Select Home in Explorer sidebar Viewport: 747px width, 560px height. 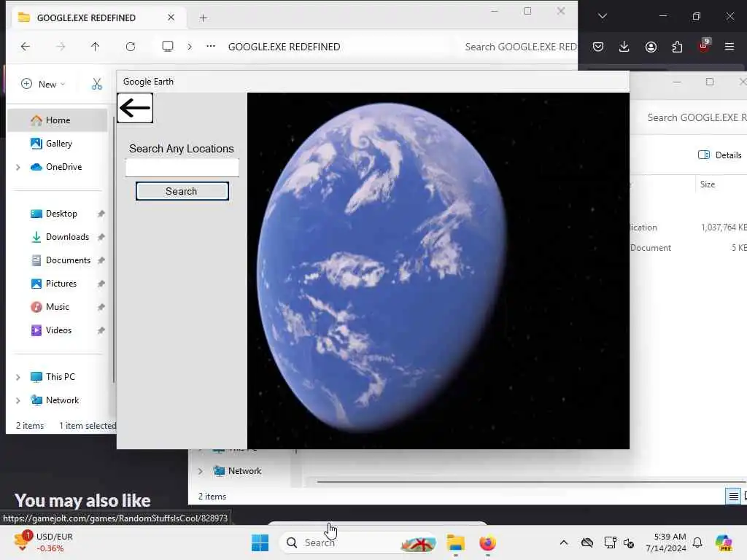pyautogui.click(x=58, y=120)
